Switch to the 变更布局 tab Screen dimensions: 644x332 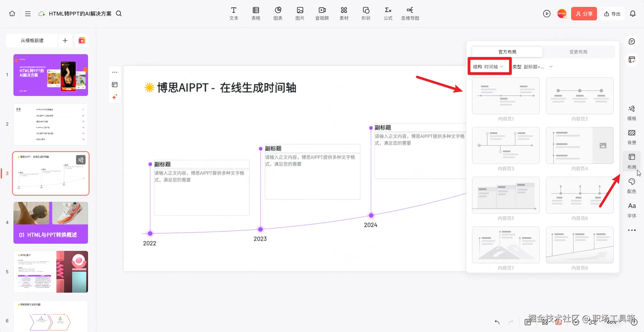pos(578,52)
